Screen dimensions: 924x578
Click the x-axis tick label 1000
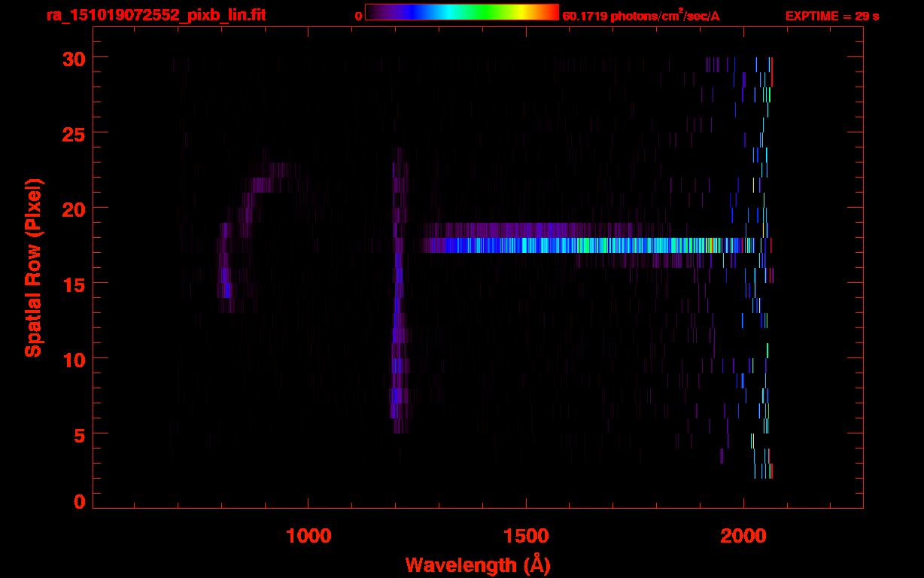coord(309,536)
